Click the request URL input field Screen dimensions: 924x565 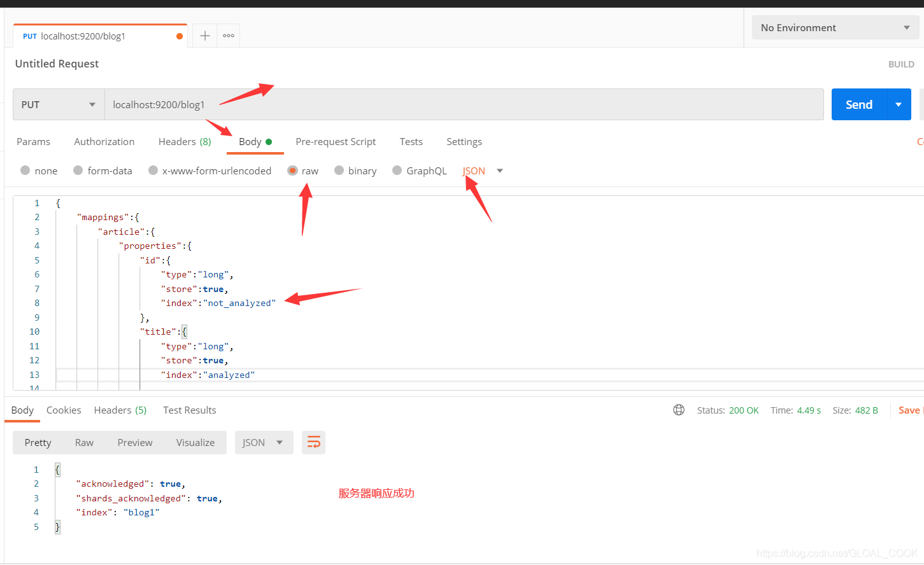(x=464, y=104)
